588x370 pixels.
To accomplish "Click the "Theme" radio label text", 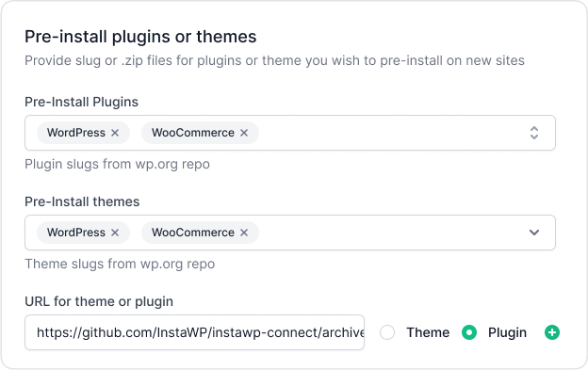I will coord(428,332).
